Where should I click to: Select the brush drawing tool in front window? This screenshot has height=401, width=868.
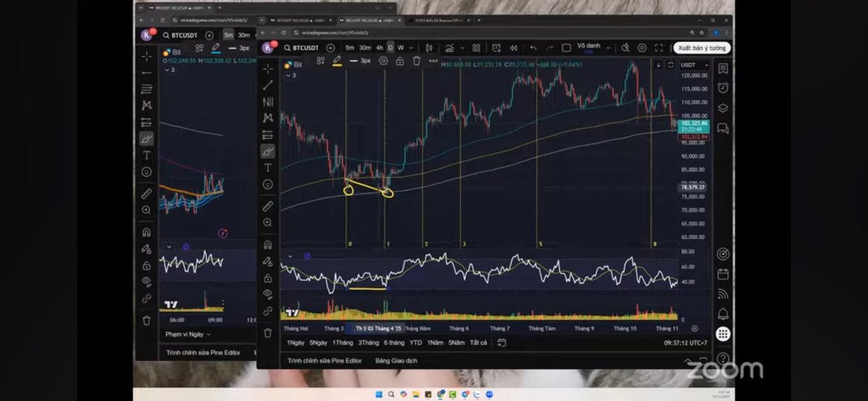pyautogui.click(x=268, y=151)
